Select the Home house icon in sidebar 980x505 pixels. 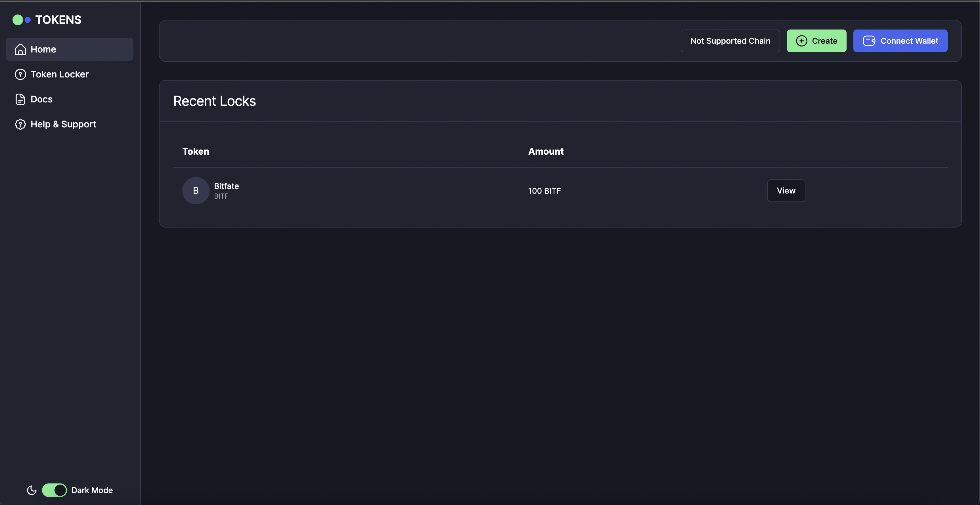coord(20,49)
